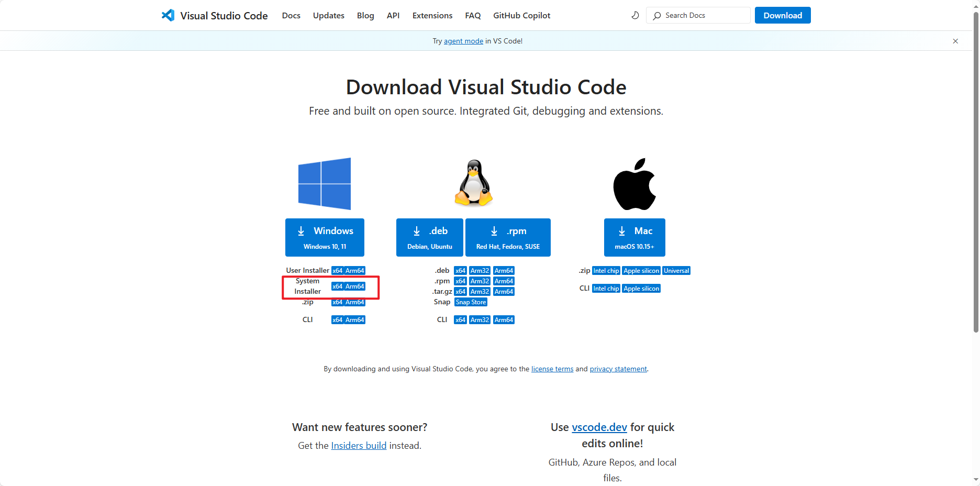This screenshot has width=980, height=486.
Task: Select Mac .zip Intel chip download
Action: pos(606,271)
